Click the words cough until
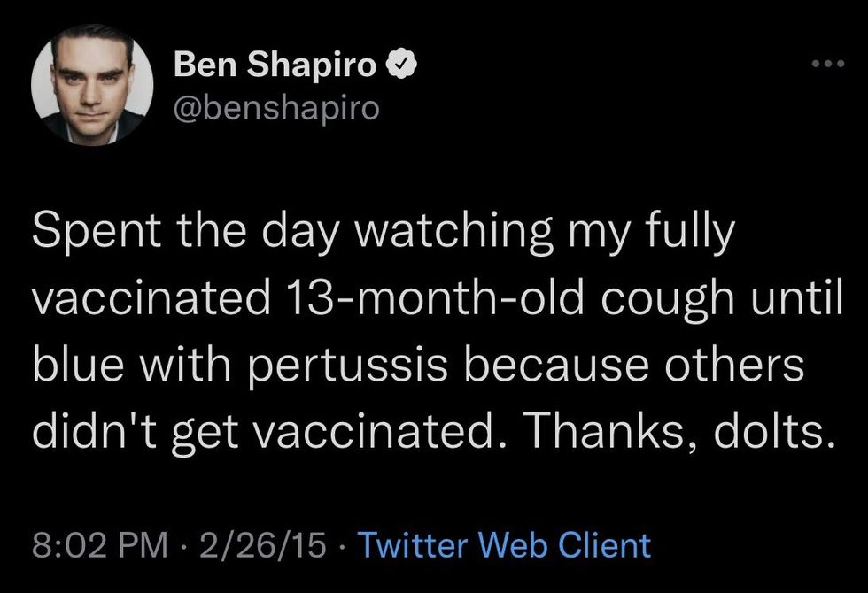868x593 pixels. tap(722, 299)
